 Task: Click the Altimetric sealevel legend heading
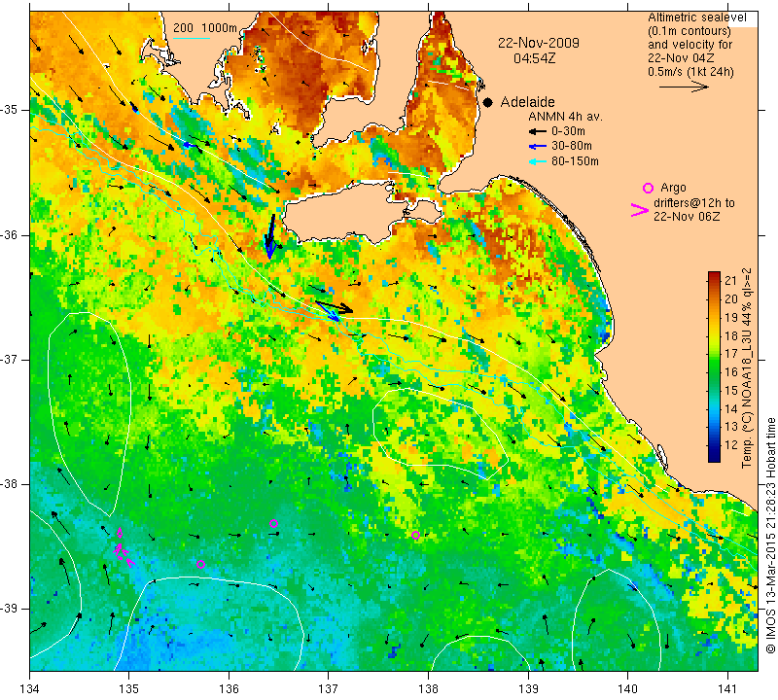click(696, 17)
